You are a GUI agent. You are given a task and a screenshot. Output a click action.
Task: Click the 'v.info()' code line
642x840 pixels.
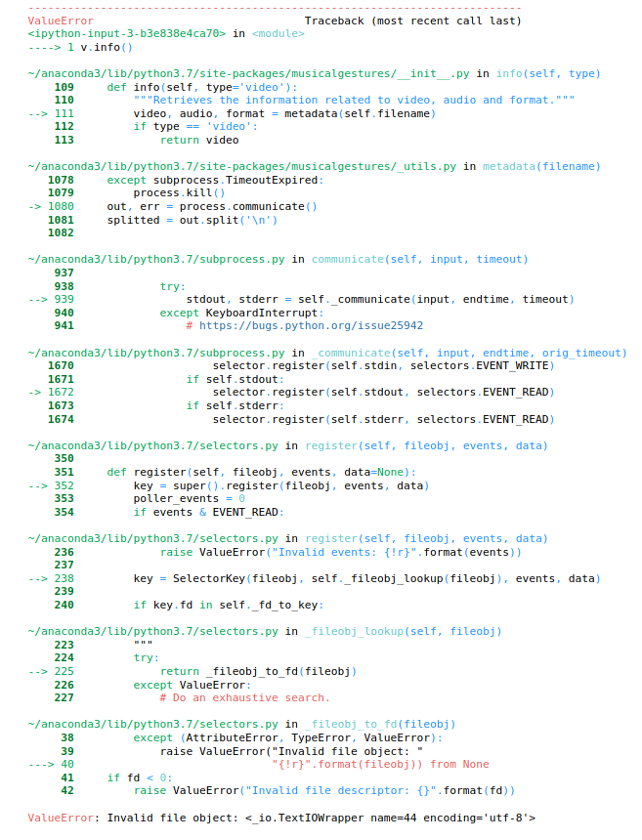pyautogui.click(x=107, y=47)
